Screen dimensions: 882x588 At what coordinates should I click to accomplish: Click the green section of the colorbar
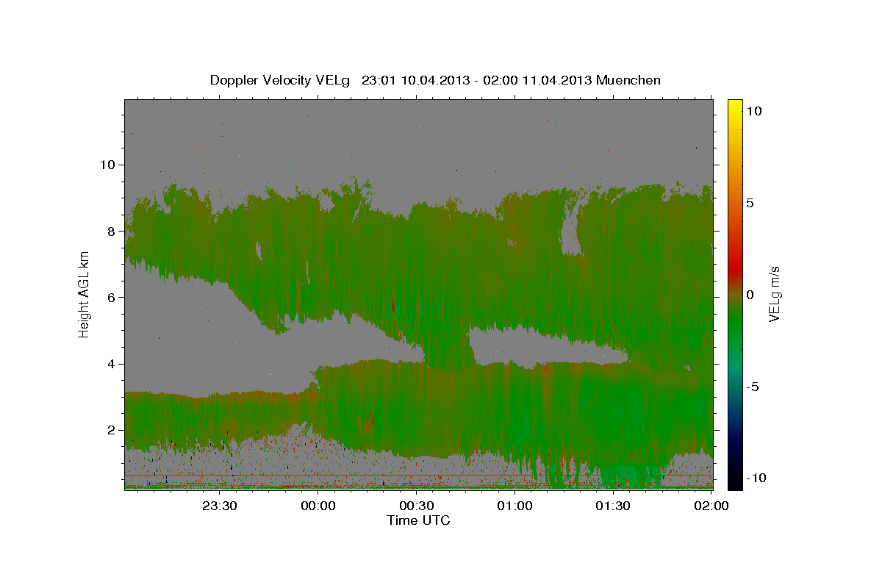[735, 323]
